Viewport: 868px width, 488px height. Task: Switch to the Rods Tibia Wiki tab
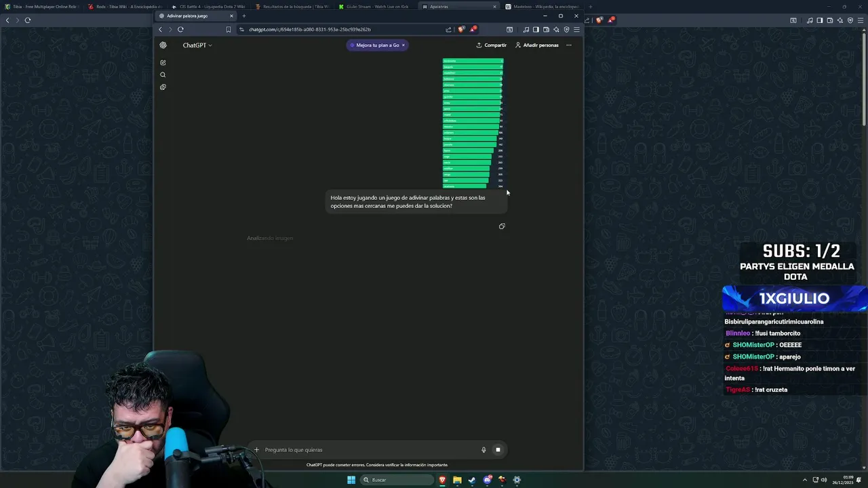pyautogui.click(x=125, y=7)
